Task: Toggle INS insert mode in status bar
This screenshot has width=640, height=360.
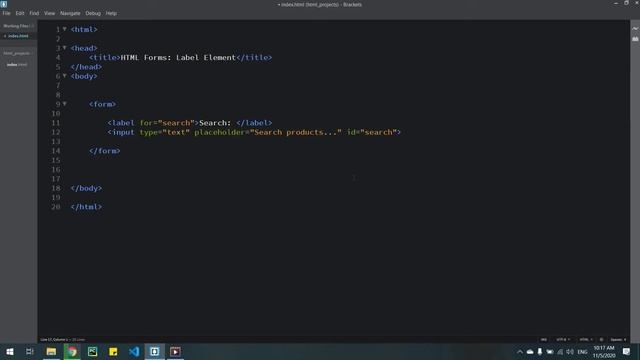Action: tap(543, 340)
